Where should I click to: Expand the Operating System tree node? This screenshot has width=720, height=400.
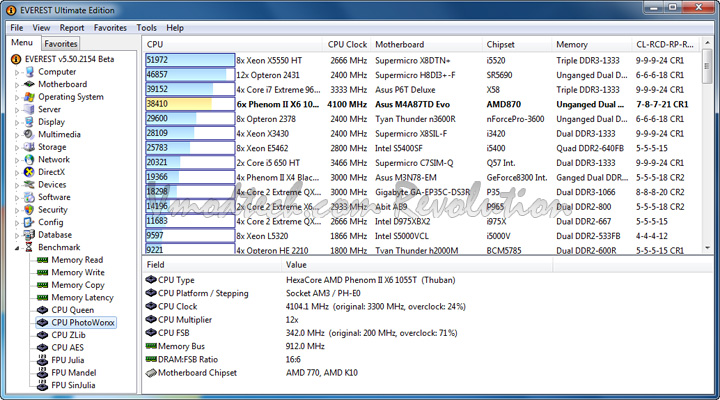coord(17,97)
